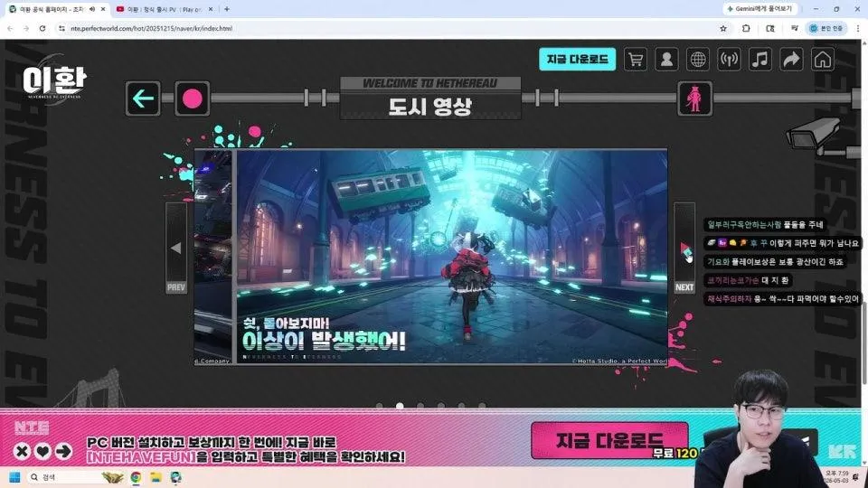Open the 본인 인증 profile chip
The height and width of the screenshot is (488, 868).
[826, 28]
